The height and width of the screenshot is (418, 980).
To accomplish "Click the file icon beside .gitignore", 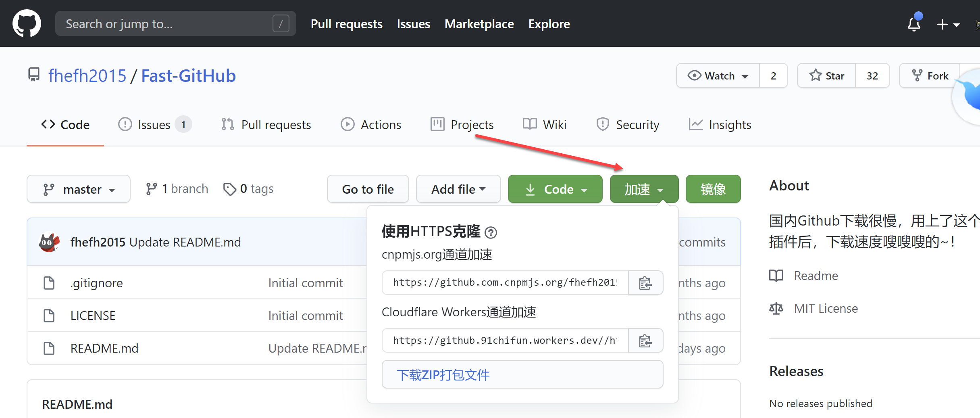I will [x=49, y=283].
